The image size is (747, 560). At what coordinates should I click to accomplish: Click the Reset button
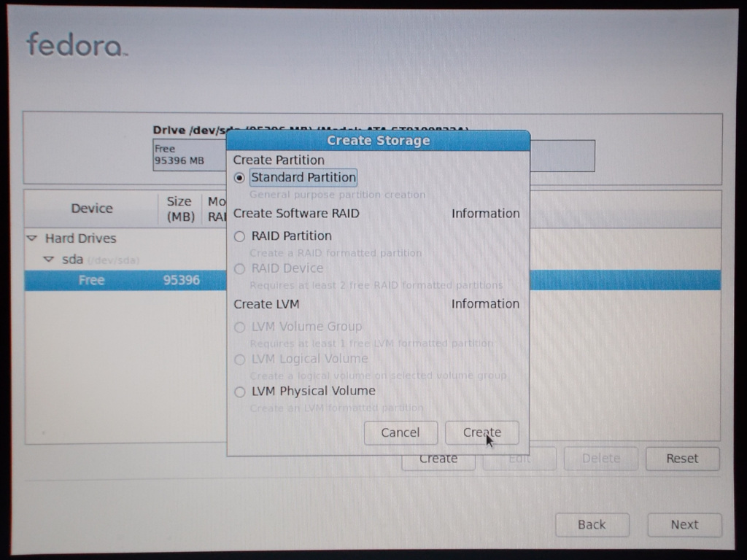pyautogui.click(x=681, y=459)
